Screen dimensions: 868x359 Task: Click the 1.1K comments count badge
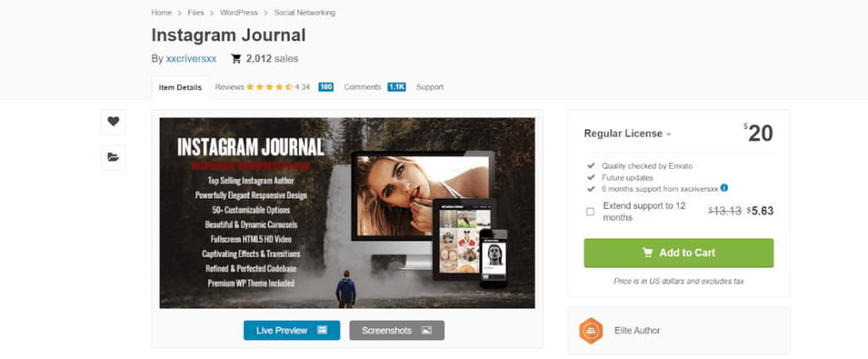pyautogui.click(x=397, y=87)
